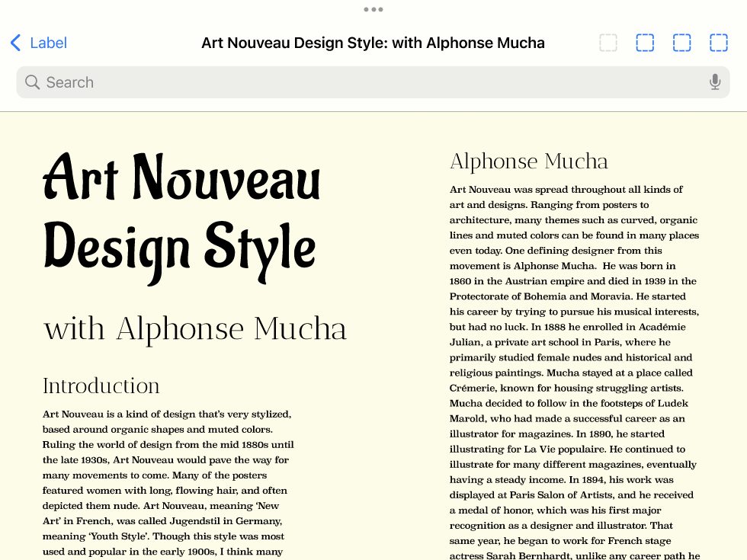Select the 'Introduction' section heading

(101, 386)
